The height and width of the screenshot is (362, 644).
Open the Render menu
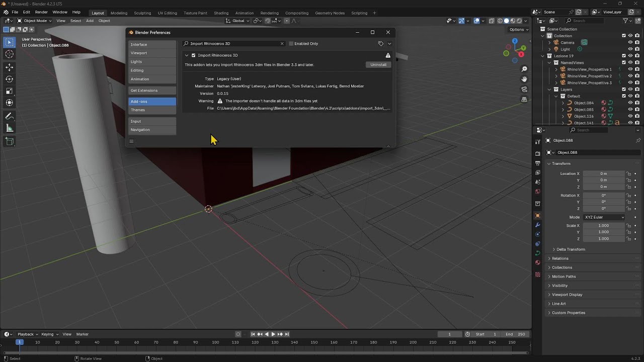41,12
